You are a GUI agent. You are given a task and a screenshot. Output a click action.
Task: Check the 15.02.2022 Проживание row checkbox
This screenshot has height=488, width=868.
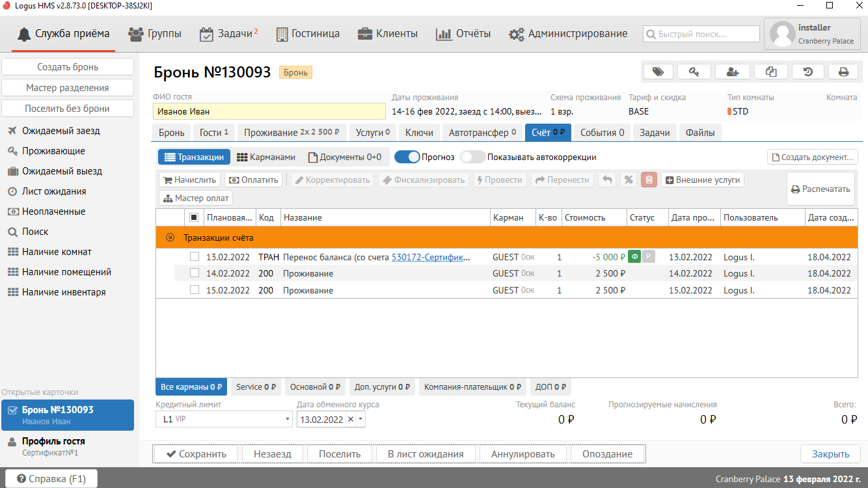194,290
